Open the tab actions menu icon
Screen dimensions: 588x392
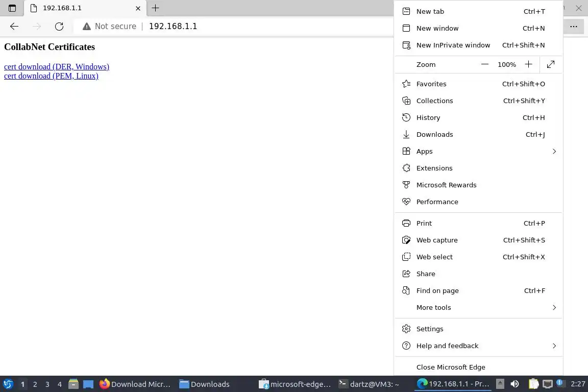pyautogui.click(x=12, y=8)
